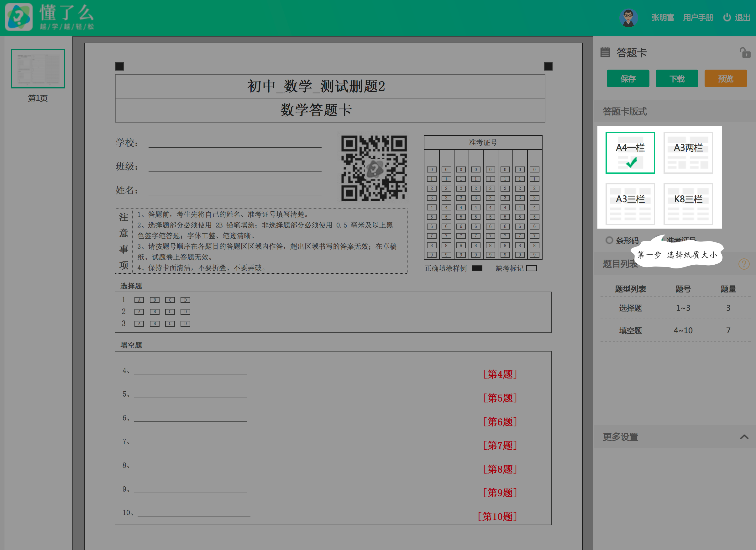Click the 缺考标记 empty box
This screenshot has width=756, height=550.
[x=531, y=268]
